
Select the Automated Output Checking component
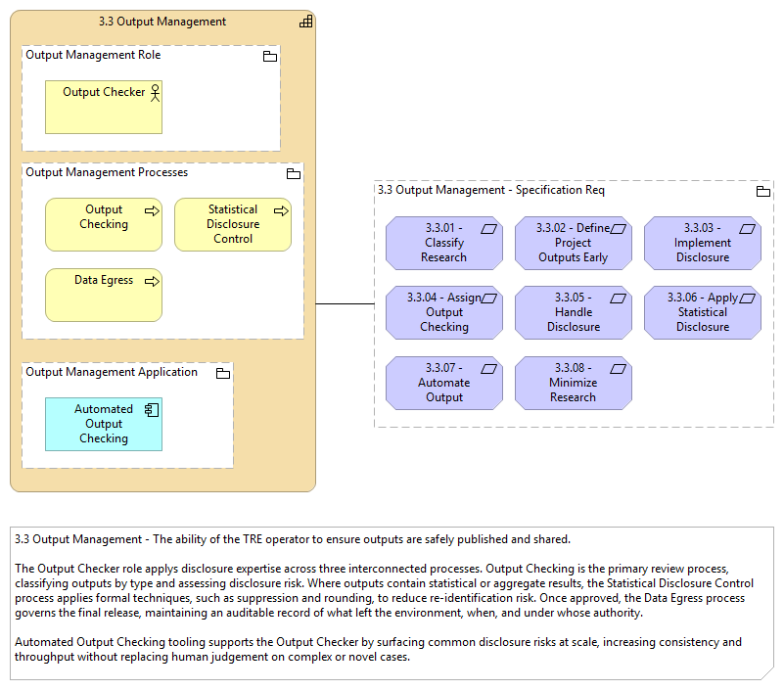(104, 424)
